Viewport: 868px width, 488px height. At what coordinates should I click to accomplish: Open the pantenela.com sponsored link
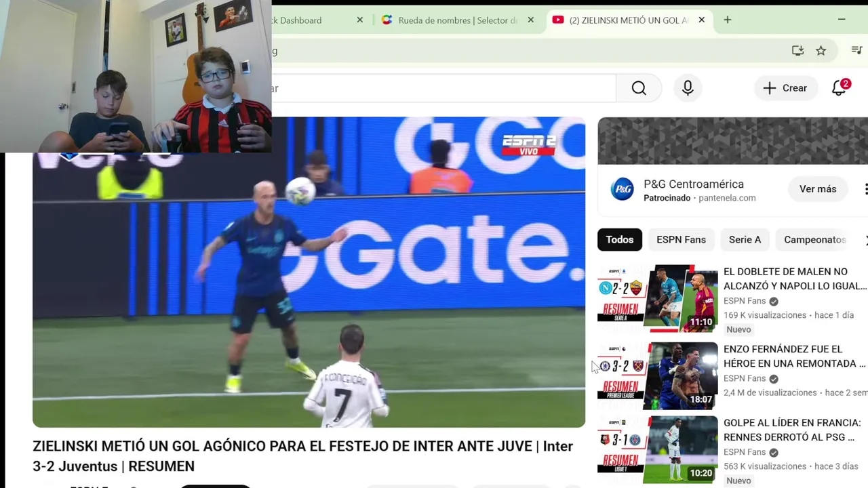[x=727, y=198]
